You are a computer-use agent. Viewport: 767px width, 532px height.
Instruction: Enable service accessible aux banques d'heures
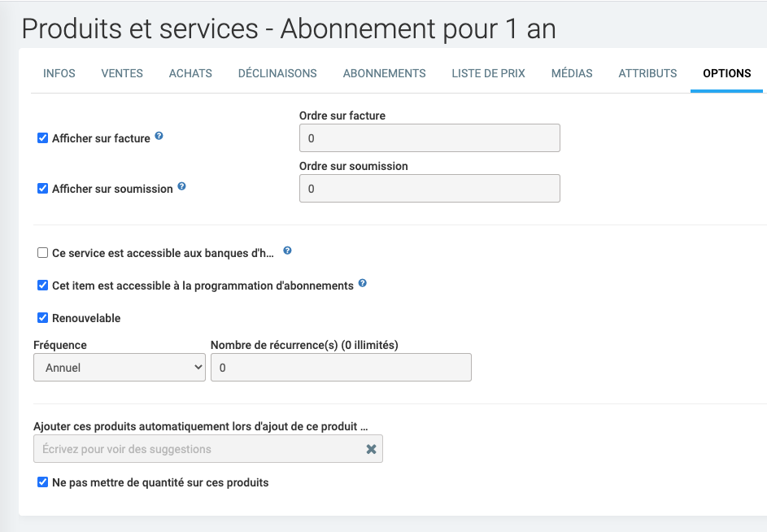click(43, 253)
